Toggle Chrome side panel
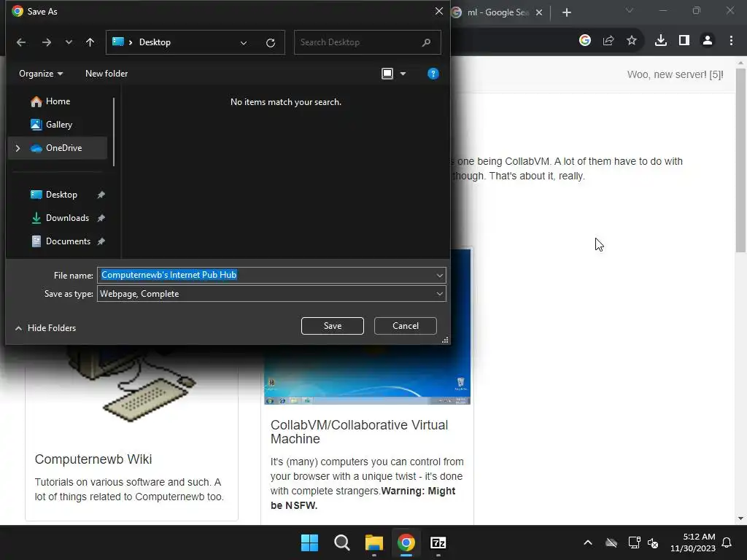Screen dimensions: 747x560 coord(684,41)
